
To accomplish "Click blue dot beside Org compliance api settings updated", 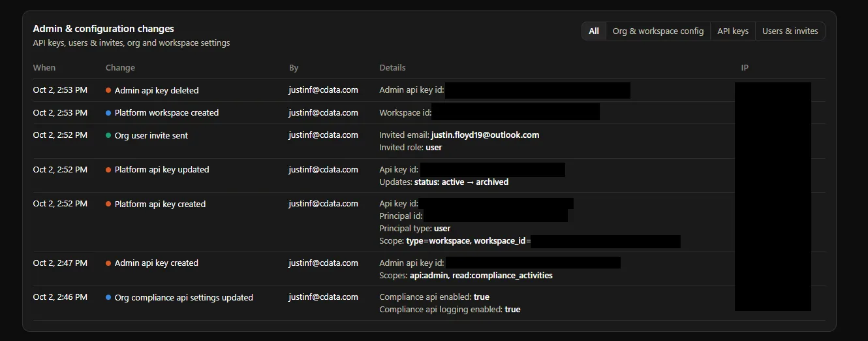I will [108, 298].
